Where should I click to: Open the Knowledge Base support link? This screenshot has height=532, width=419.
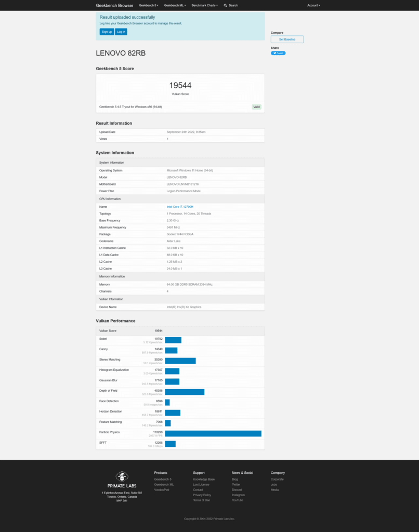pyautogui.click(x=204, y=480)
